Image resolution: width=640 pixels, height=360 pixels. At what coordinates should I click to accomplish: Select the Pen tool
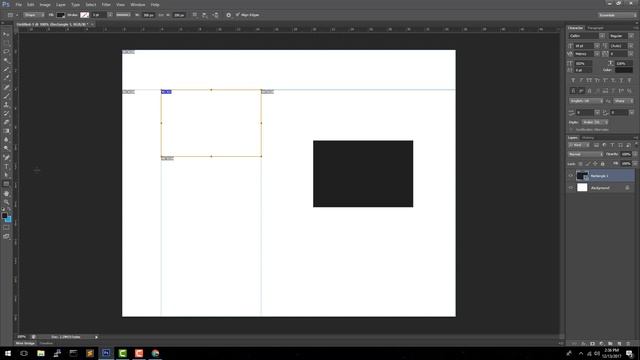tap(6, 158)
